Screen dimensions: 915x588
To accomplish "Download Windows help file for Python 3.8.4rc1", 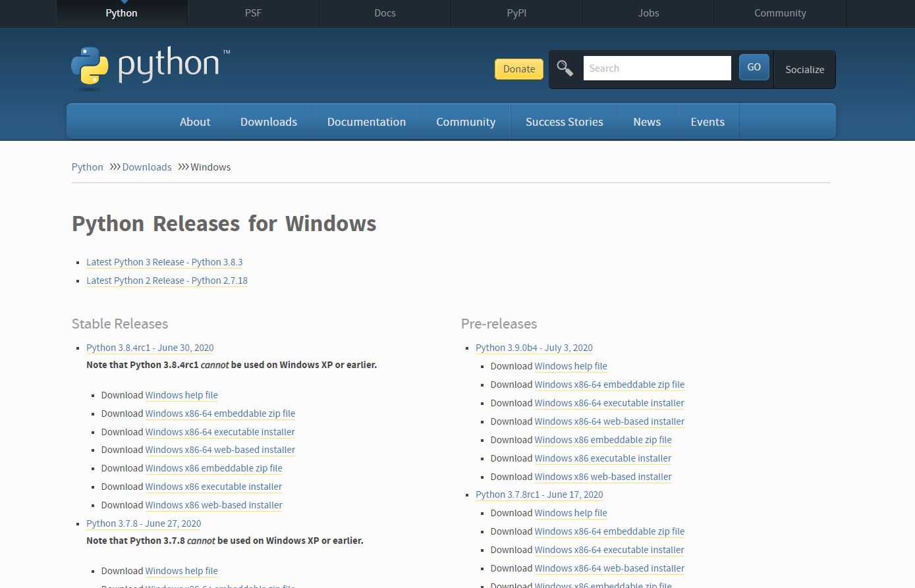I will click(182, 395).
